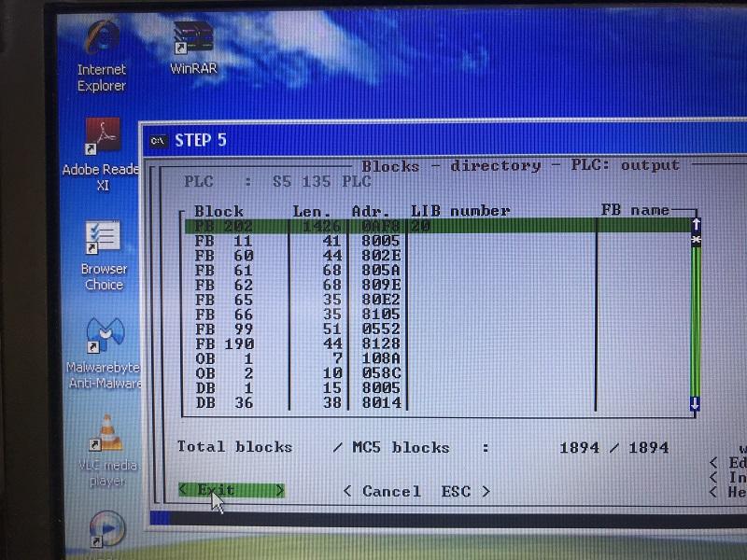Click address value 802E

coord(381,256)
